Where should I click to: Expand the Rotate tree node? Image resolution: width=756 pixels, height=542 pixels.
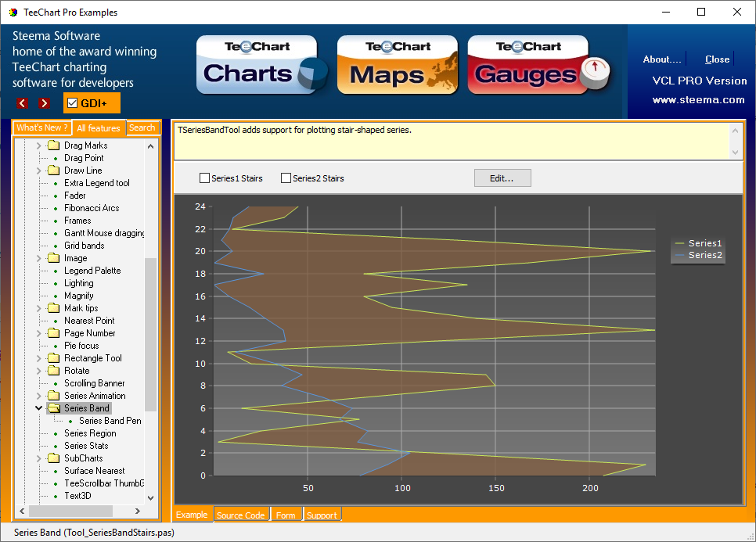tap(38, 371)
